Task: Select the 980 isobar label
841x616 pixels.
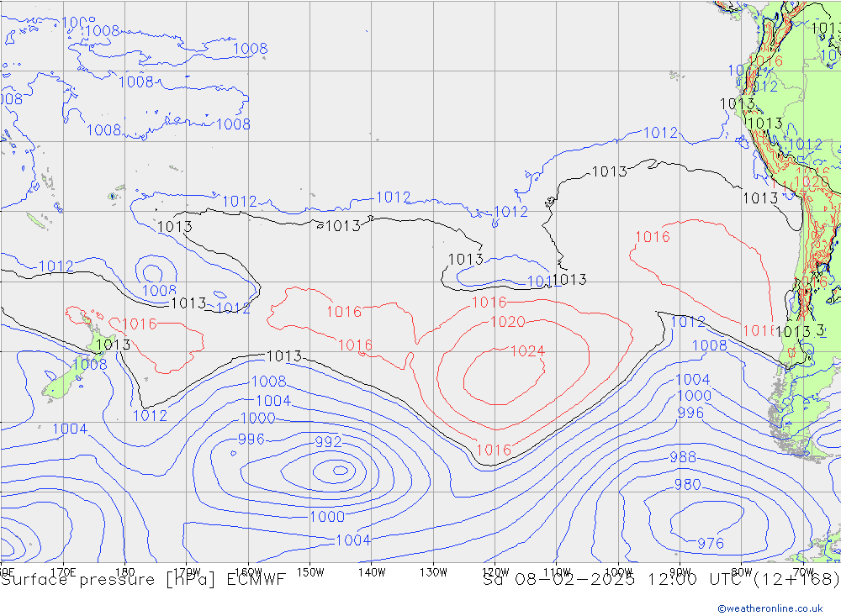Action: tap(687, 485)
